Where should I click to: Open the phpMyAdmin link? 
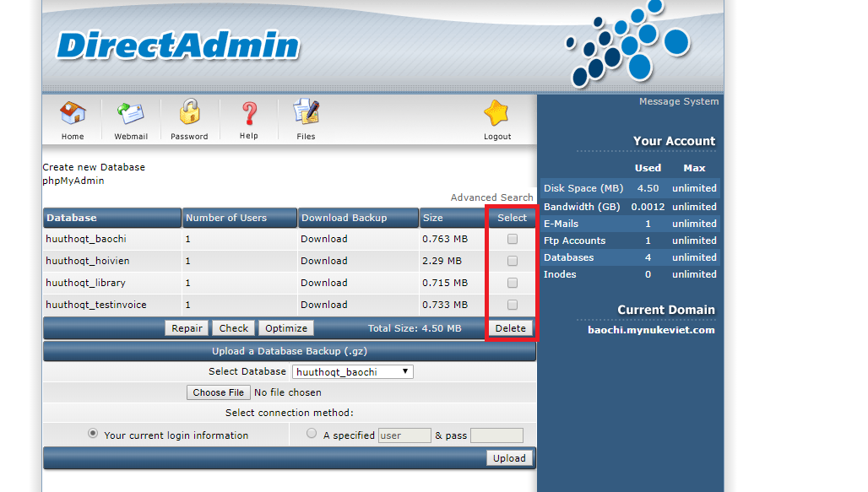pos(73,181)
